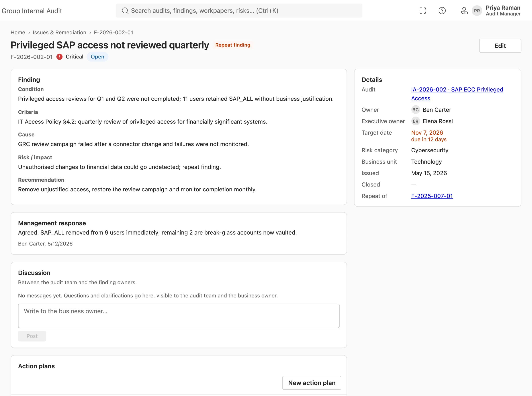Image resolution: width=532 pixels, height=396 pixels.
Task: Click the Technology business unit value
Action: pyautogui.click(x=426, y=162)
